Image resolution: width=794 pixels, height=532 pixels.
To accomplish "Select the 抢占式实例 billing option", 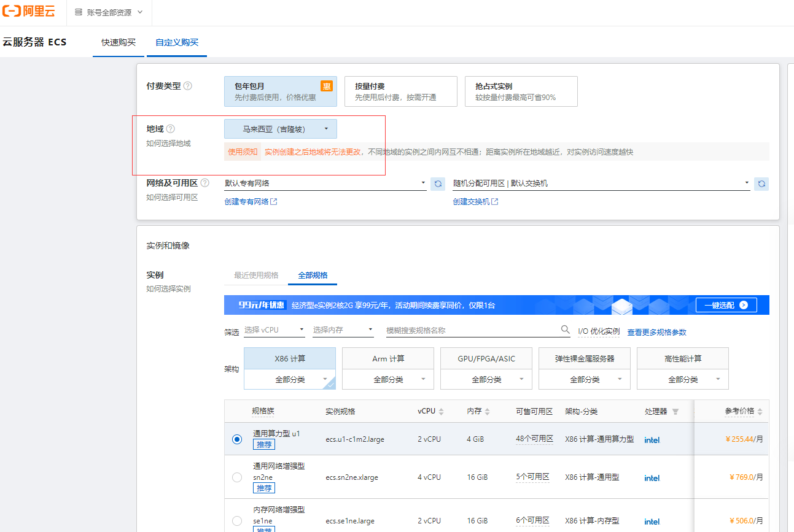I will pyautogui.click(x=521, y=91).
